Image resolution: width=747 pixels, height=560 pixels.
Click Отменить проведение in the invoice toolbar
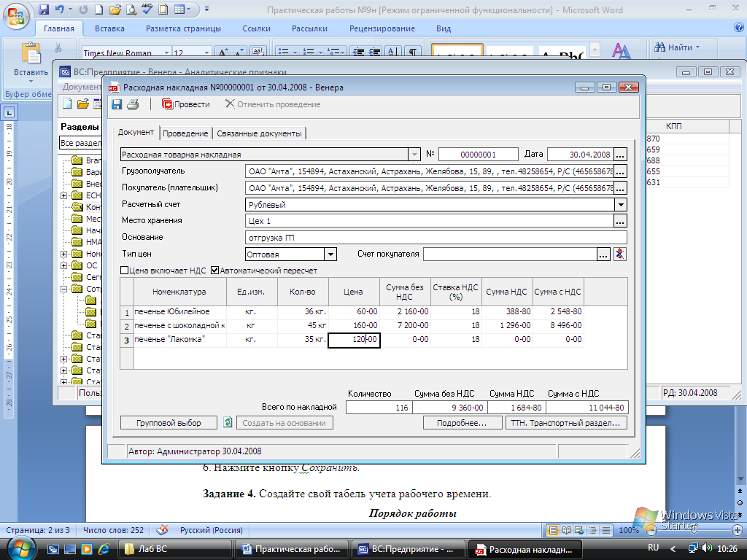[x=273, y=104]
